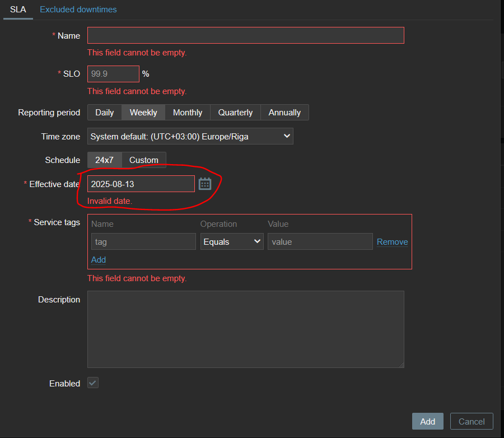Select Daily reporting period
504x438 pixels.
(x=105, y=113)
